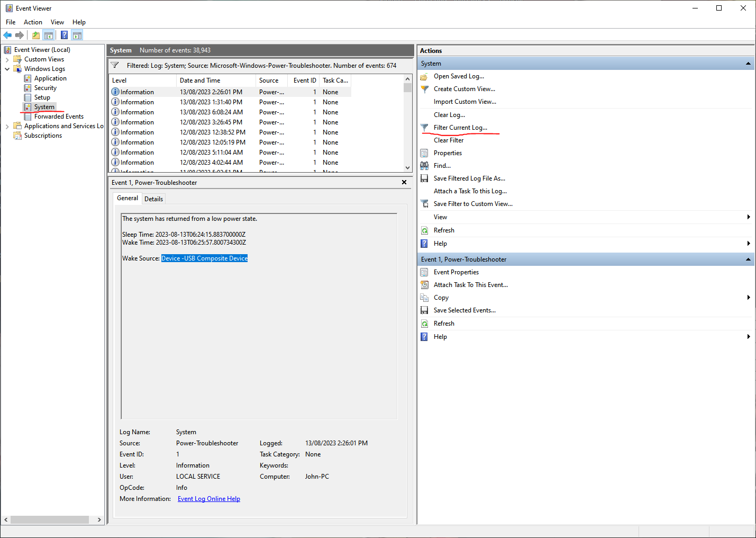Click the Save Filtered Log File floppy icon
Screen dimensions: 756x538
[424, 178]
